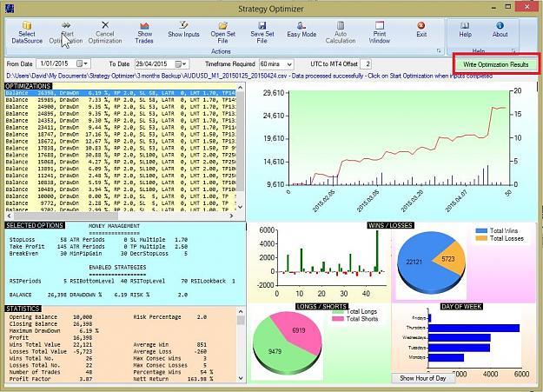Click the Mondays bar in chart
Screen dimensions: 543x392
(446, 357)
